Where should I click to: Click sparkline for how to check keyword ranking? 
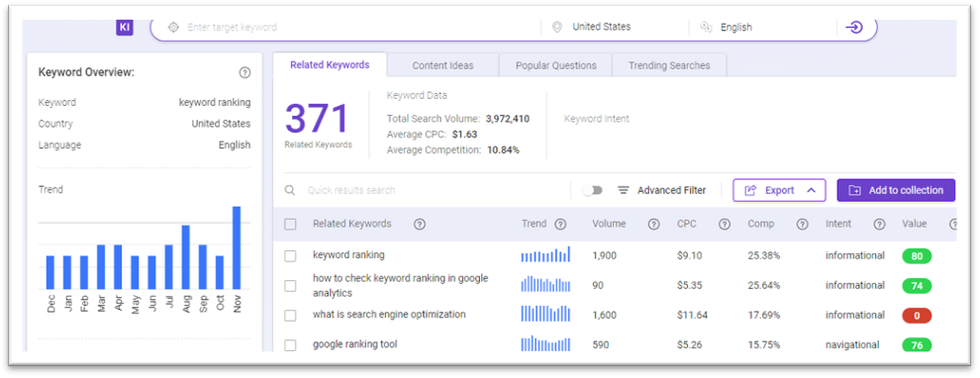(545, 284)
